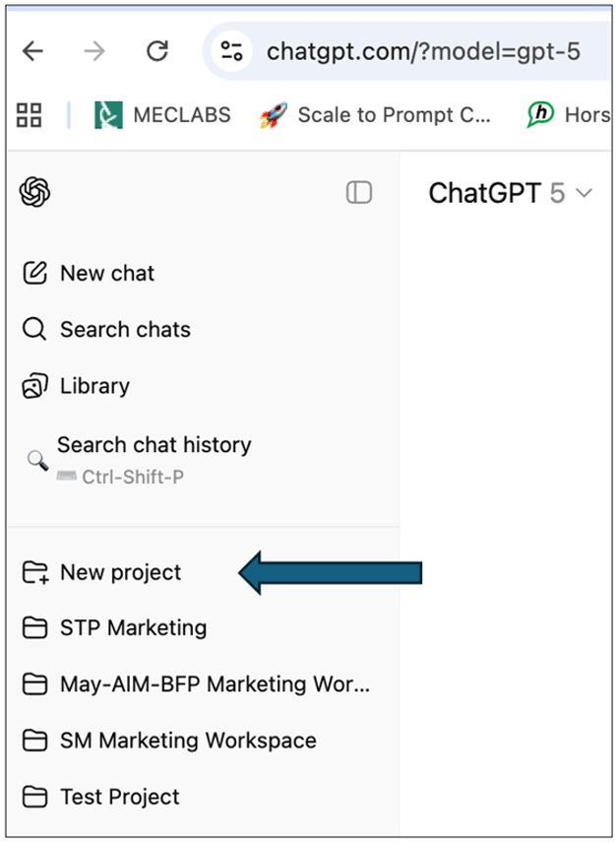616x842 pixels.
Task: Click the ChatGPT logo icon in the sidebar
Action: [34, 192]
